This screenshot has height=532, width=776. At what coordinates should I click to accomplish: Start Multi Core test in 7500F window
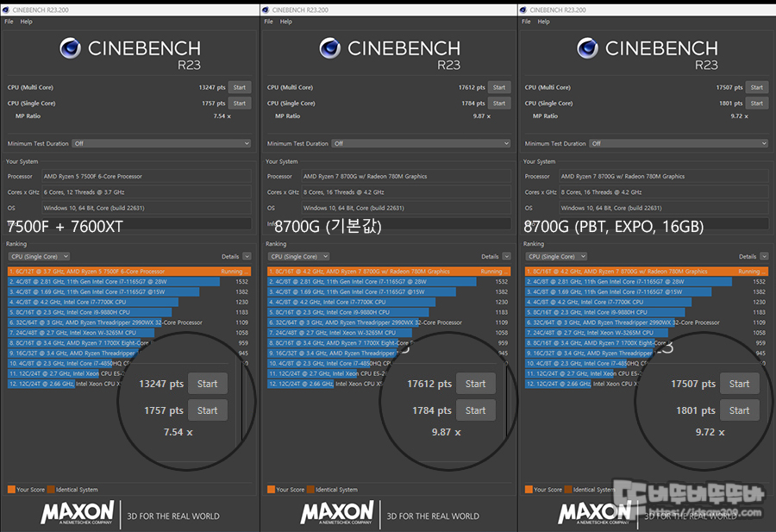coord(240,88)
